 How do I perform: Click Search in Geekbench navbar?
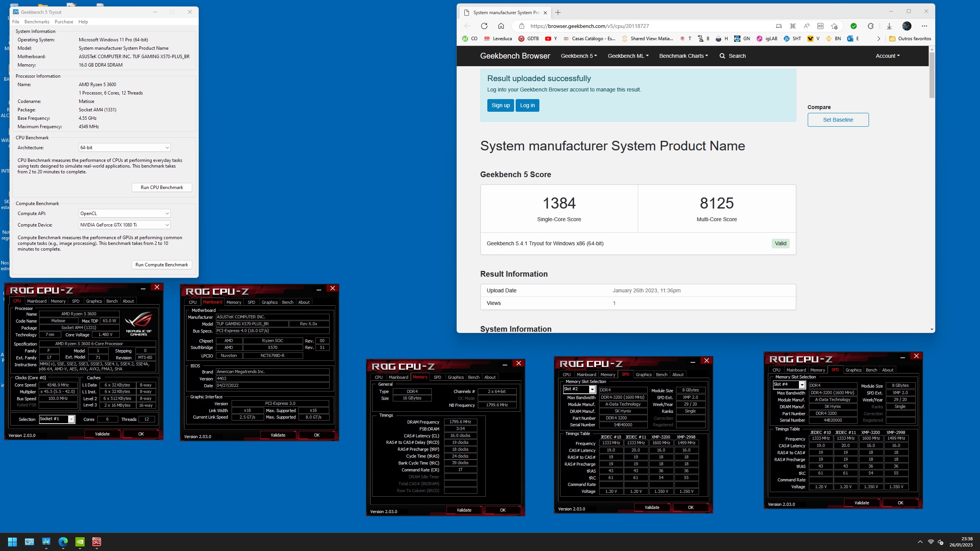(x=732, y=56)
